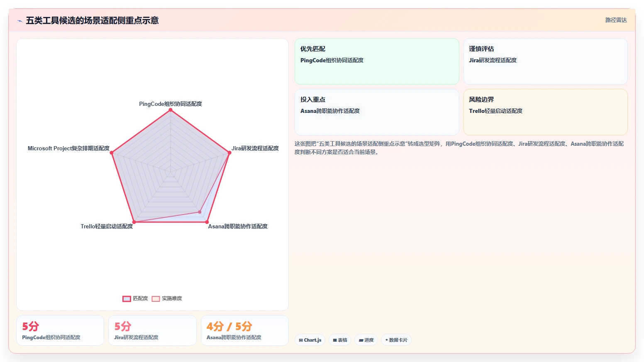Click the title 五类工具候选的场景适配侧重点示意
Image resolution: width=644 pixels, height=362 pixels.
click(92, 20)
